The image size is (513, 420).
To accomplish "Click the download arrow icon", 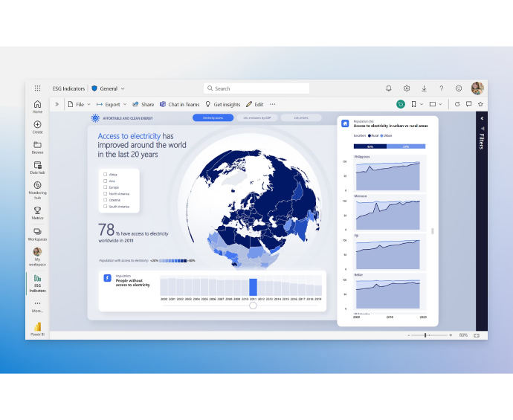I will pyautogui.click(x=424, y=88).
